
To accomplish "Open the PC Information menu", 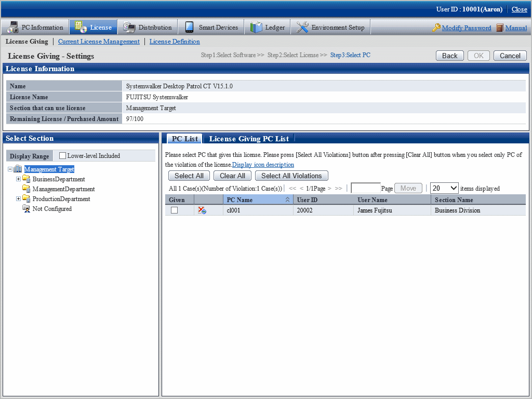I will 35,27.
